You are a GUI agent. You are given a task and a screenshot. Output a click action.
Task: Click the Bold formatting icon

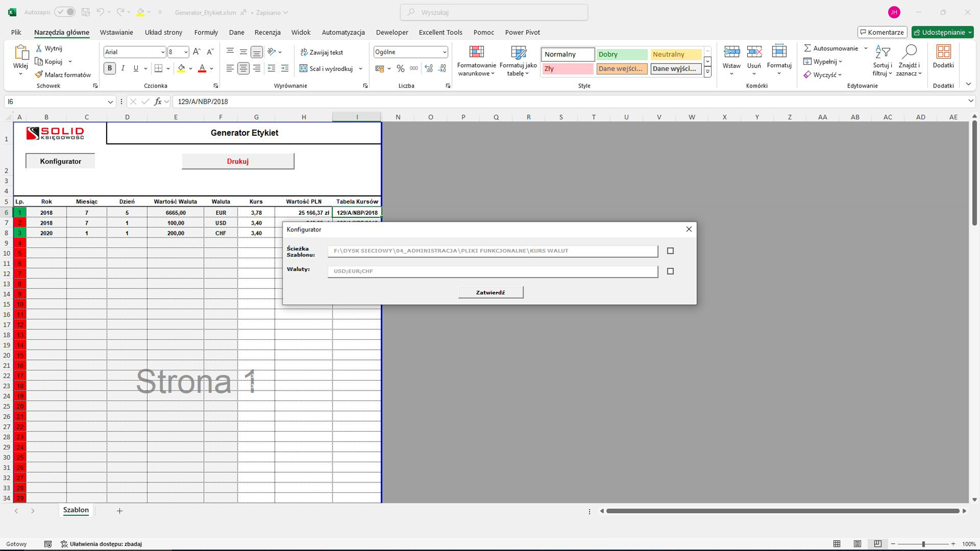(x=110, y=69)
